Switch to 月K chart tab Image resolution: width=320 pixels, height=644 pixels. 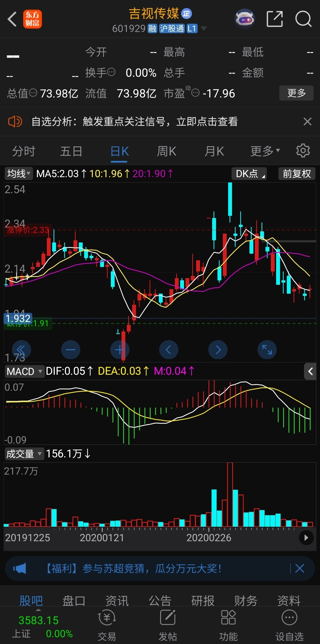214,151
